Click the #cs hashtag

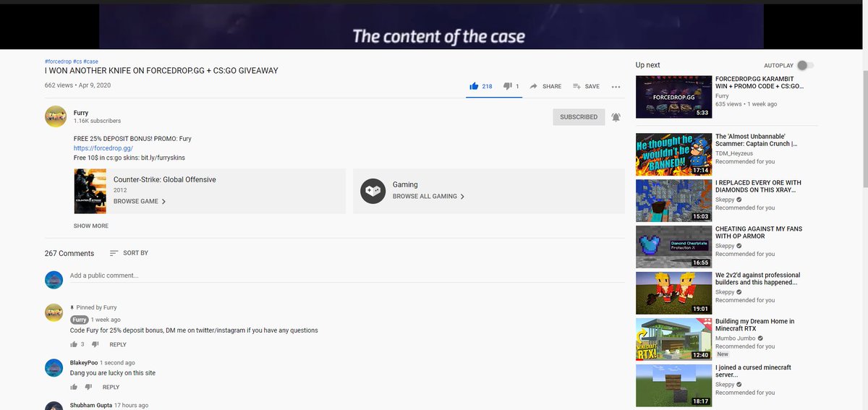coord(77,61)
